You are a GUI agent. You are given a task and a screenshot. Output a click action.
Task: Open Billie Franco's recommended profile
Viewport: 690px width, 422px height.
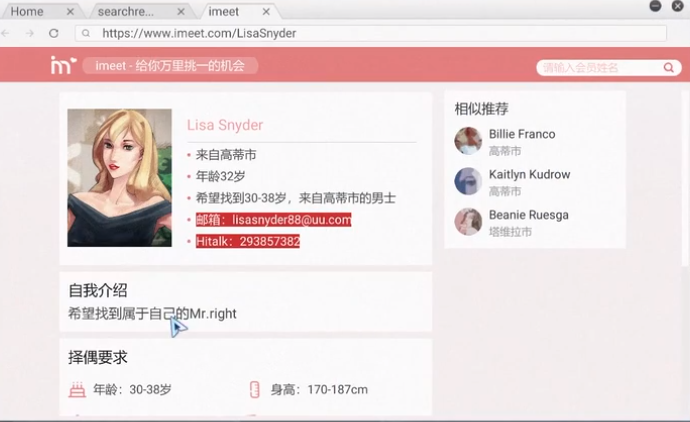[x=522, y=134]
